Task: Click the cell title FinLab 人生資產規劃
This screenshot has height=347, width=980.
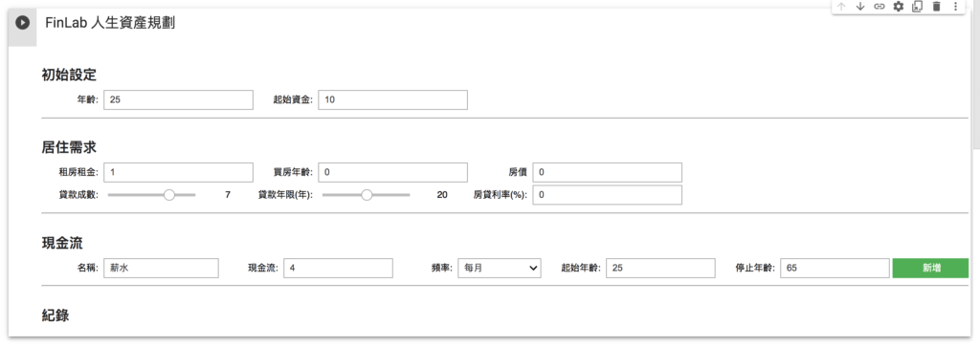Action: pos(110,23)
